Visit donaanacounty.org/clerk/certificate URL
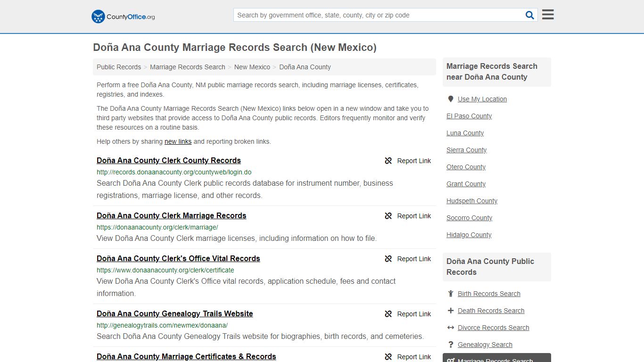 (165, 270)
